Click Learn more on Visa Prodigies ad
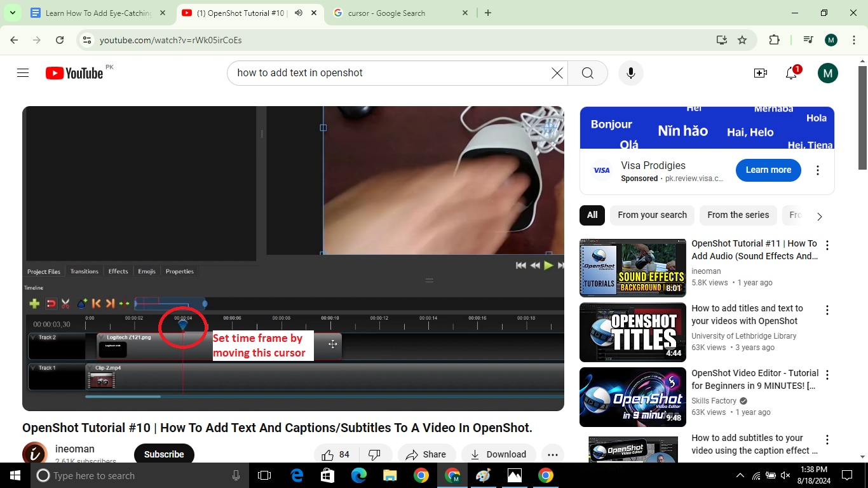The width and height of the screenshot is (868, 488). pyautogui.click(x=768, y=170)
